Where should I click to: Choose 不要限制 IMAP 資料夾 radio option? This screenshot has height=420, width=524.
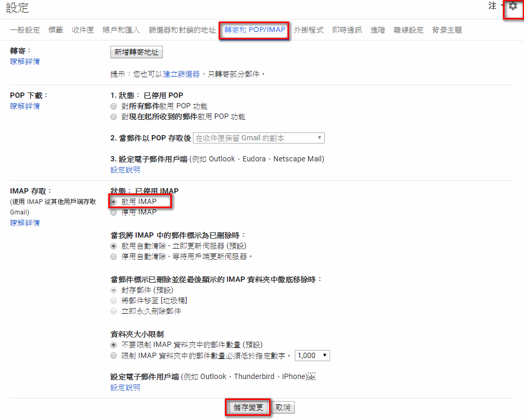[x=114, y=345]
